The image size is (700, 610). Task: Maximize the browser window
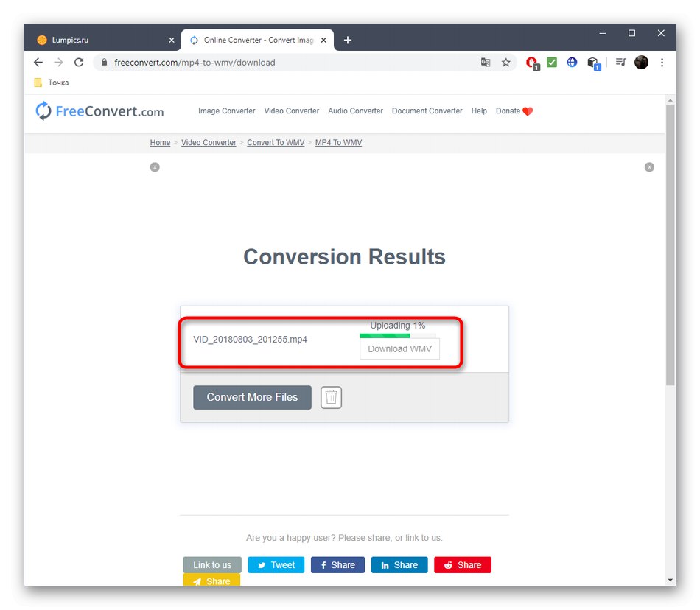point(631,33)
